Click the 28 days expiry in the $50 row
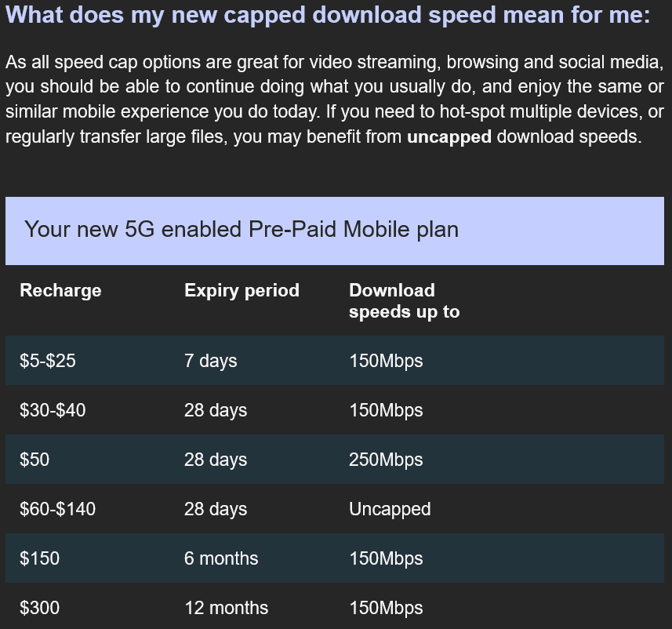 coord(216,460)
